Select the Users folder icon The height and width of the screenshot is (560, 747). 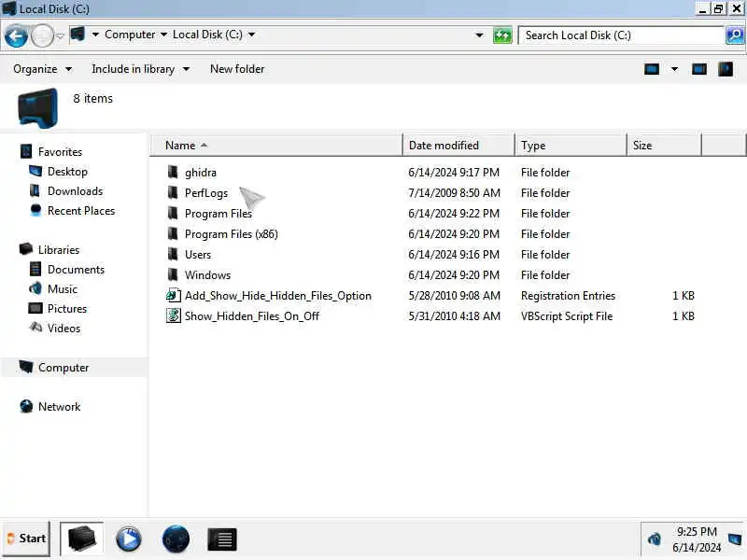pyautogui.click(x=173, y=254)
